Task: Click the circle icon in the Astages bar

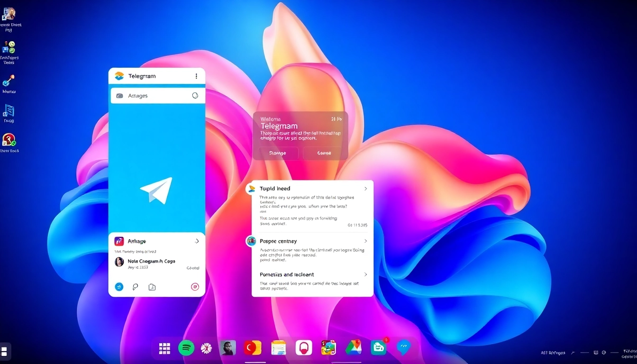Action: (x=195, y=95)
